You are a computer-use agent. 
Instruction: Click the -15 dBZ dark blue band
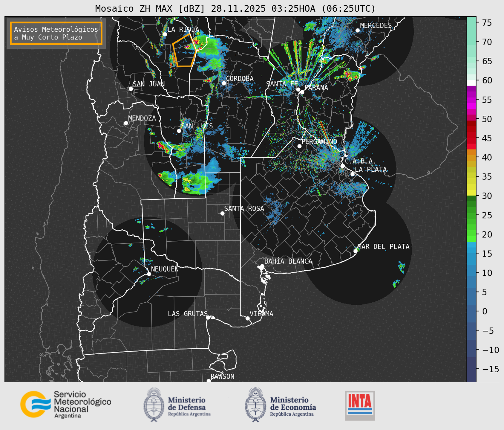(x=471, y=369)
